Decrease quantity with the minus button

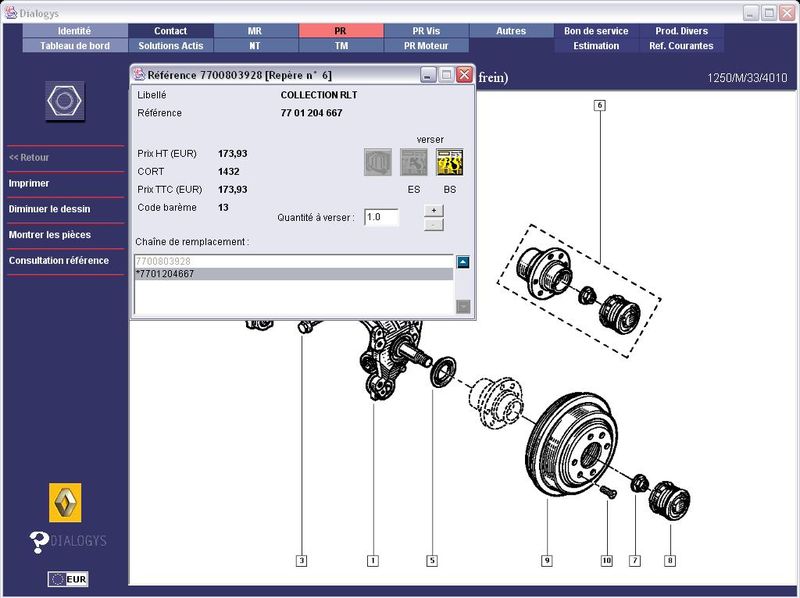click(434, 225)
